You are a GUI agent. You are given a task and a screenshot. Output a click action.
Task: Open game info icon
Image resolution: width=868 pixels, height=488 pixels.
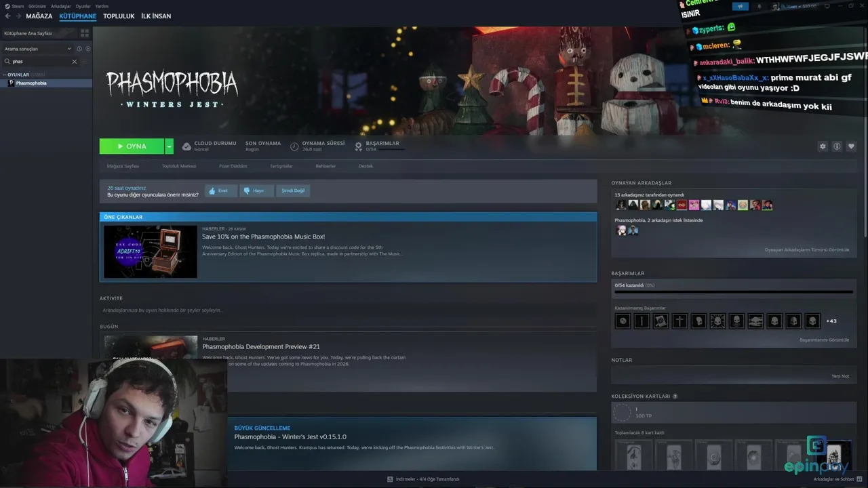click(x=837, y=146)
